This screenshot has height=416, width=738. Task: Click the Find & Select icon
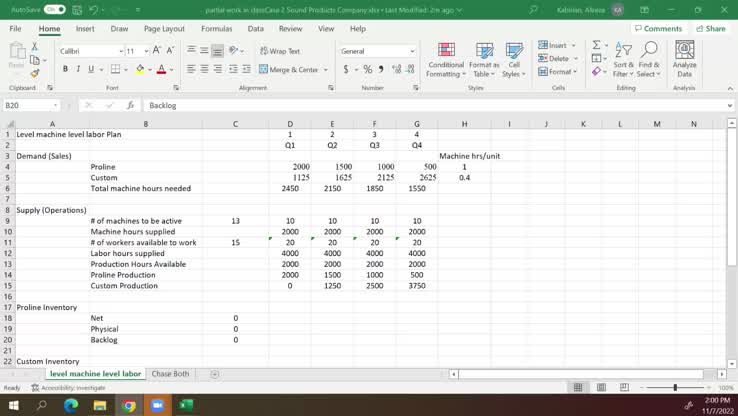pos(649,60)
